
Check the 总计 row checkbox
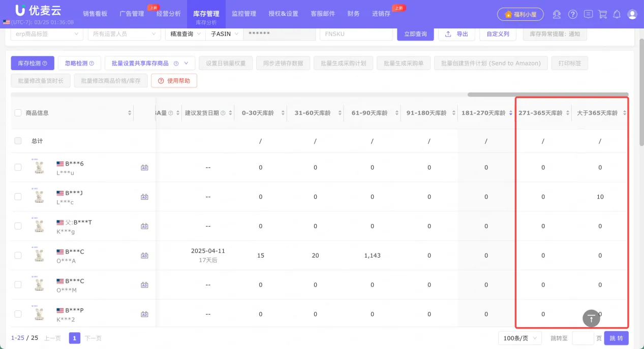[18, 141]
